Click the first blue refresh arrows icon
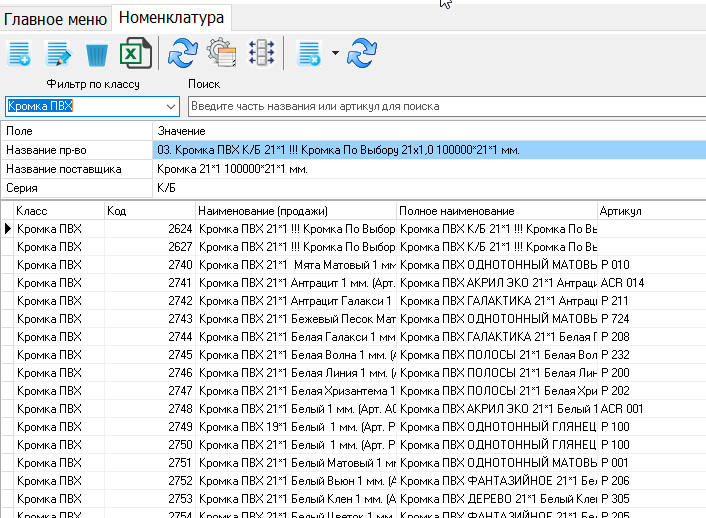 pyautogui.click(x=182, y=54)
